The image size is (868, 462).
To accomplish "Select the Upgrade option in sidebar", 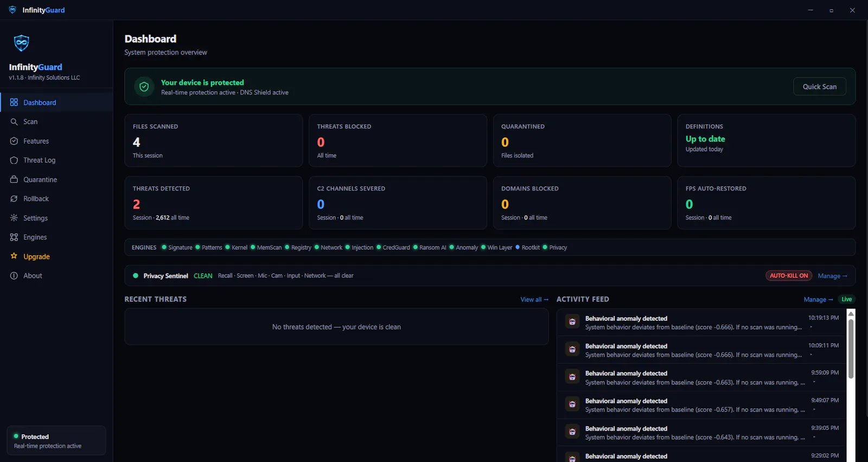I will click(56, 256).
